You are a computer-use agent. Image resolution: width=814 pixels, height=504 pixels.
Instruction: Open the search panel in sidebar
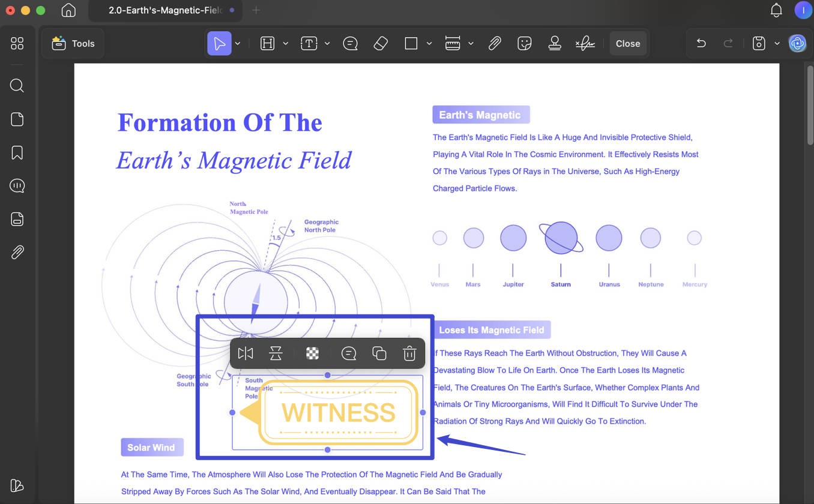[x=17, y=85]
